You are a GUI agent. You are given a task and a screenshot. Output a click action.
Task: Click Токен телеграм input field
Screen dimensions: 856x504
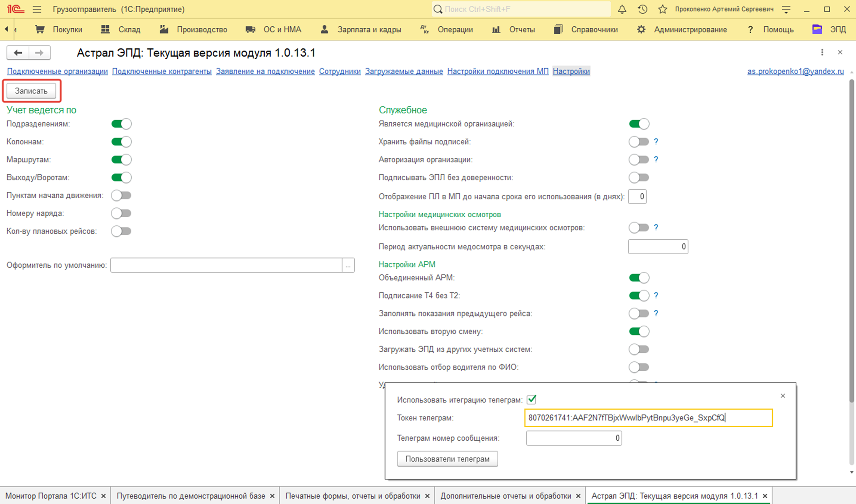[x=648, y=418]
